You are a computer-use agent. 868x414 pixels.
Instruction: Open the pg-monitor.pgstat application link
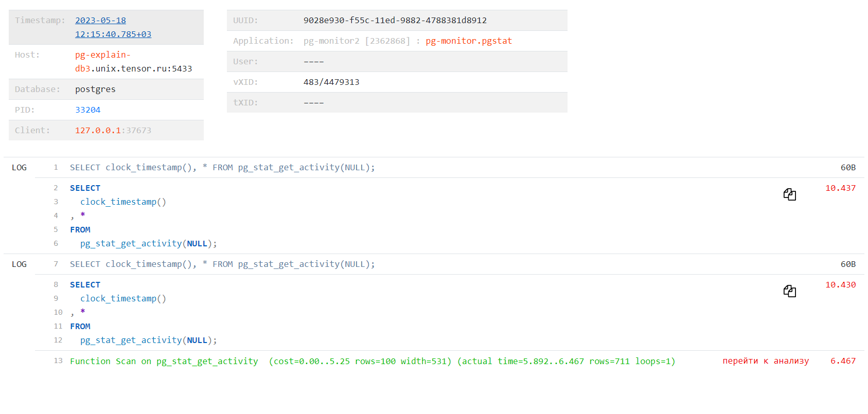pos(468,41)
